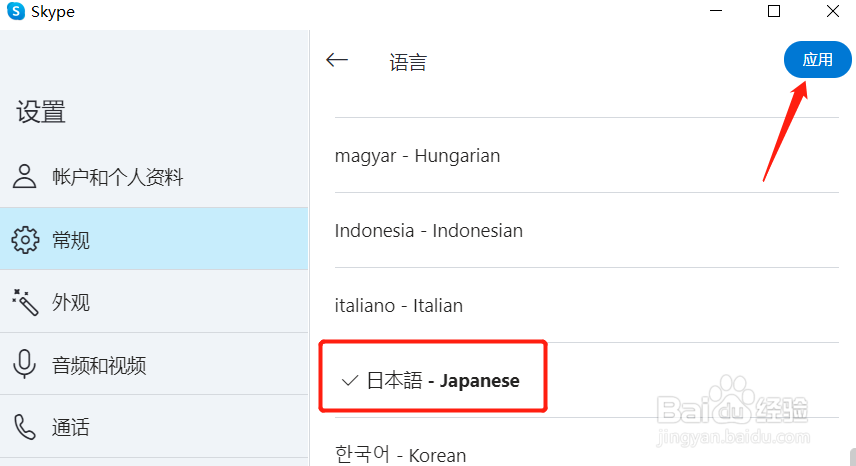Click the magic wand icon for 外观

[x=24, y=301]
